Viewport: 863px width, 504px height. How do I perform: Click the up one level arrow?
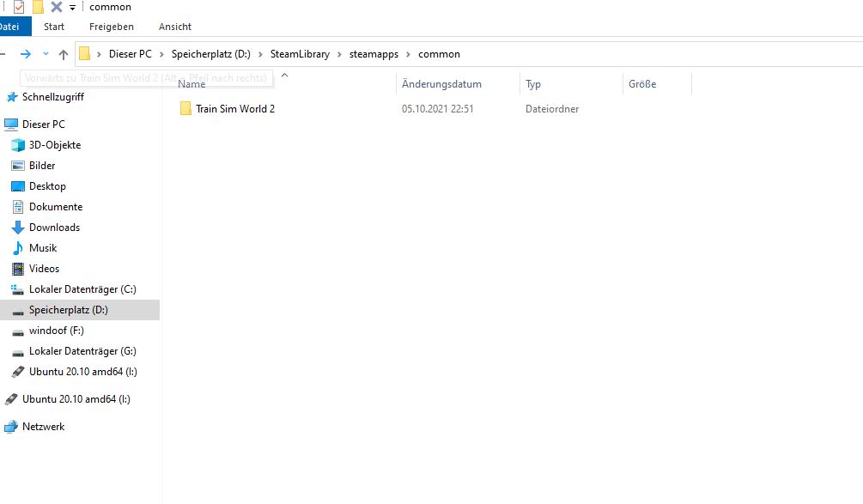(64, 54)
